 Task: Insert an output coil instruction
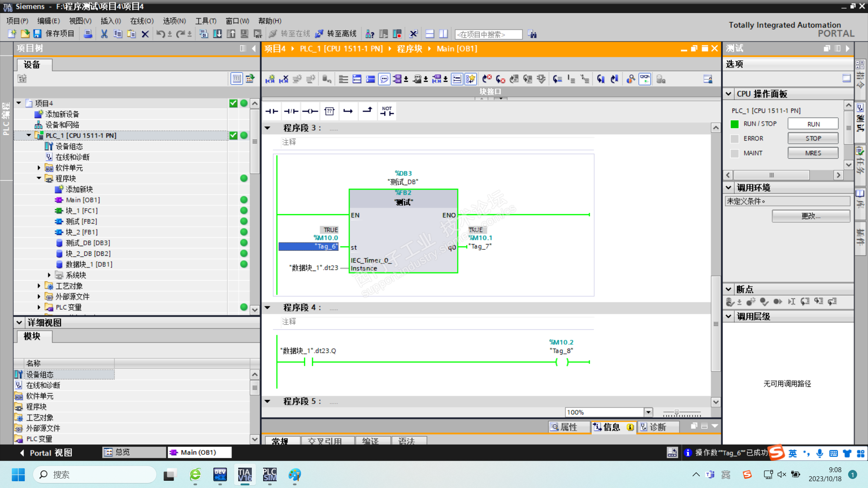[x=310, y=111]
